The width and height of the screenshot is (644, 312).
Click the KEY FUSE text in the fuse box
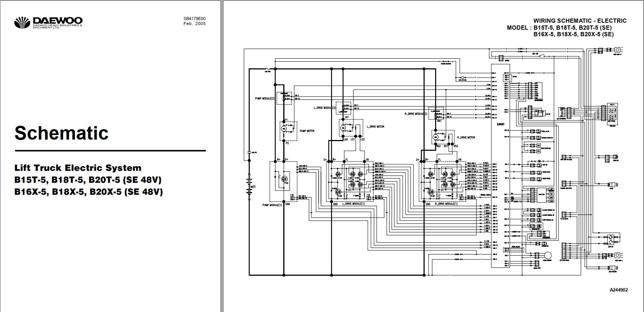pyautogui.click(x=612, y=121)
